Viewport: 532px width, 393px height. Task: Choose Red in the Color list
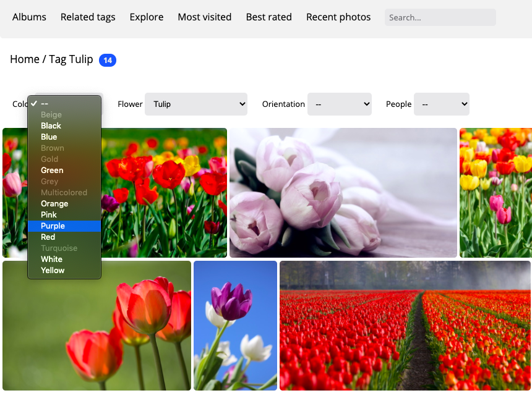pyautogui.click(x=64, y=237)
